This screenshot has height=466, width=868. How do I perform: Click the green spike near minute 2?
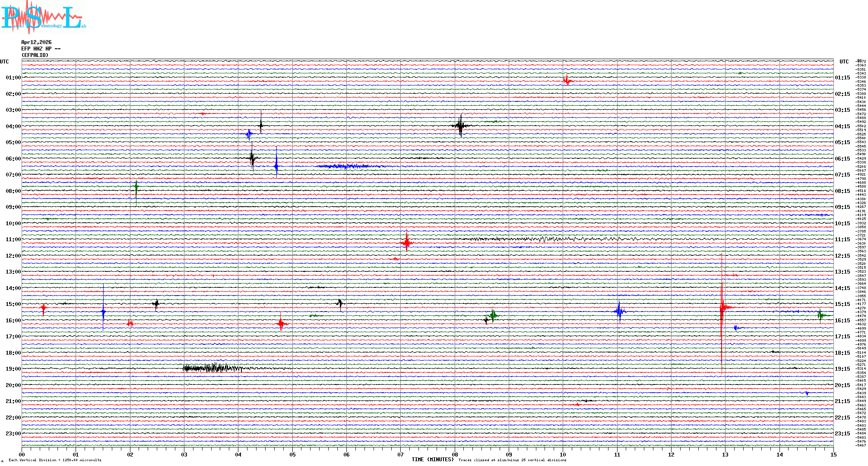tap(136, 188)
